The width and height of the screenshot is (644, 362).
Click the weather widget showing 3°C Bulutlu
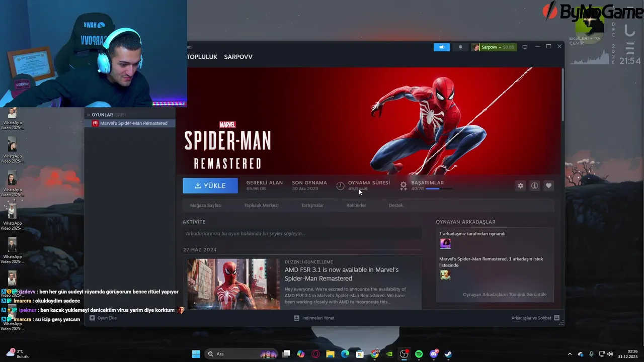18,353
